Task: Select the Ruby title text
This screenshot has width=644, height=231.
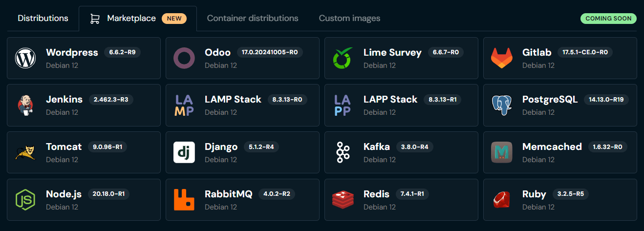Action: (534, 194)
